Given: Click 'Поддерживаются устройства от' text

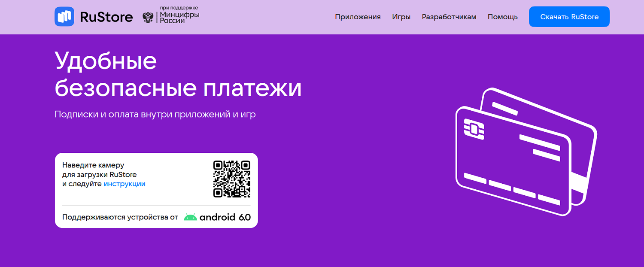Looking at the screenshot, I should coord(120,217).
